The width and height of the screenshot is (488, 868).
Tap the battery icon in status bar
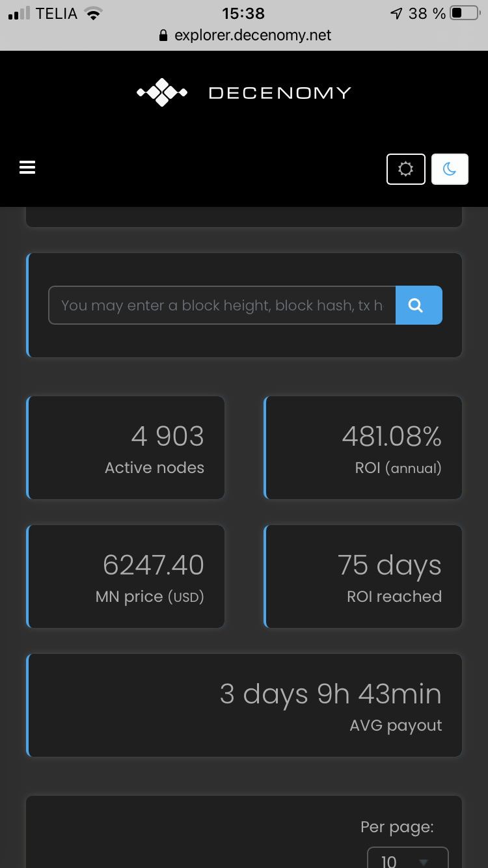pos(465,13)
